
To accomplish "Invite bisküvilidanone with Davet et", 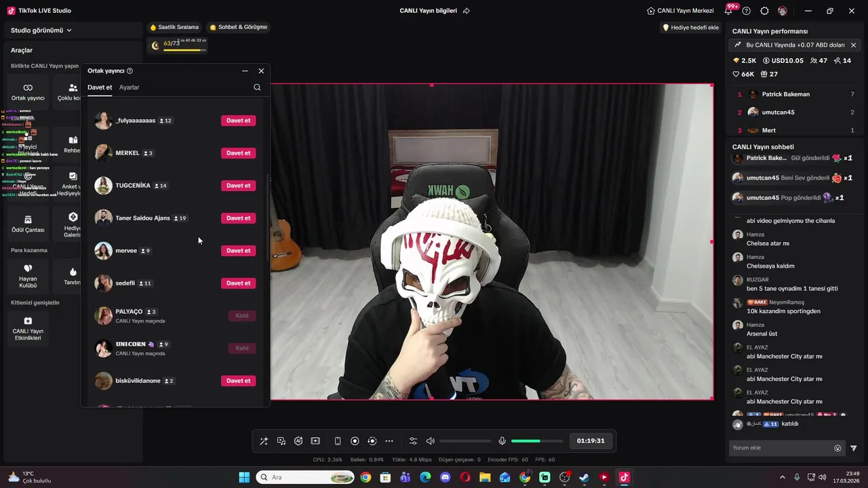I will 238,381.
